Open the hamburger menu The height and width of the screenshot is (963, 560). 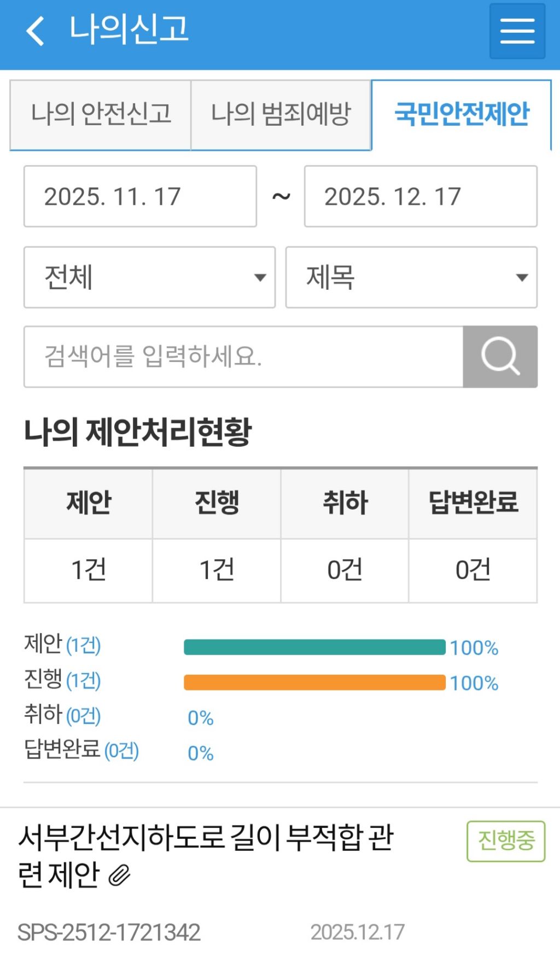click(x=516, y=31)
